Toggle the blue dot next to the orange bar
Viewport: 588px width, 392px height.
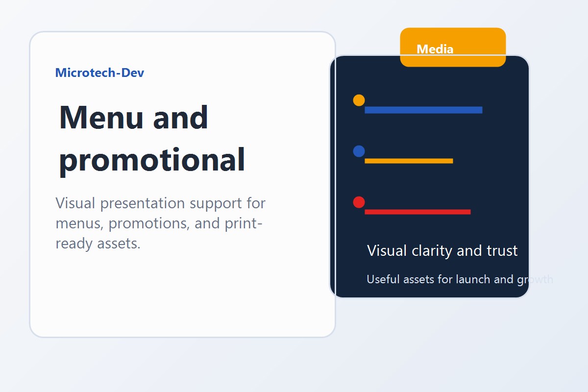tap(359, 151)
